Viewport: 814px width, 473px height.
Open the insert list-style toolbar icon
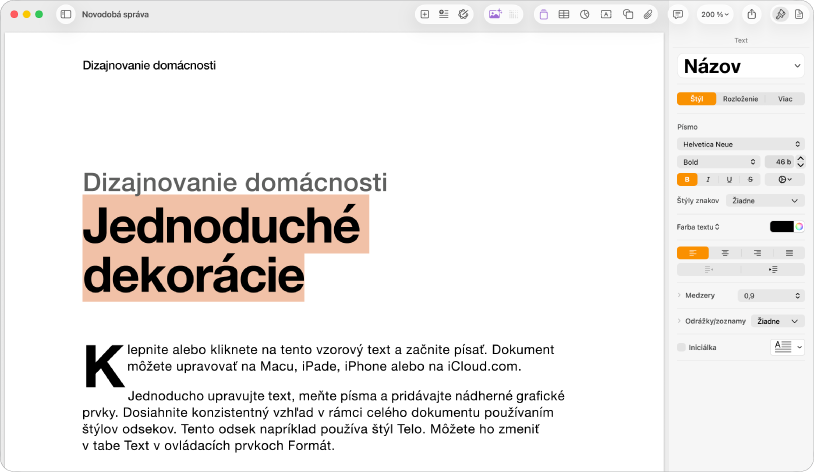[444, 15]
